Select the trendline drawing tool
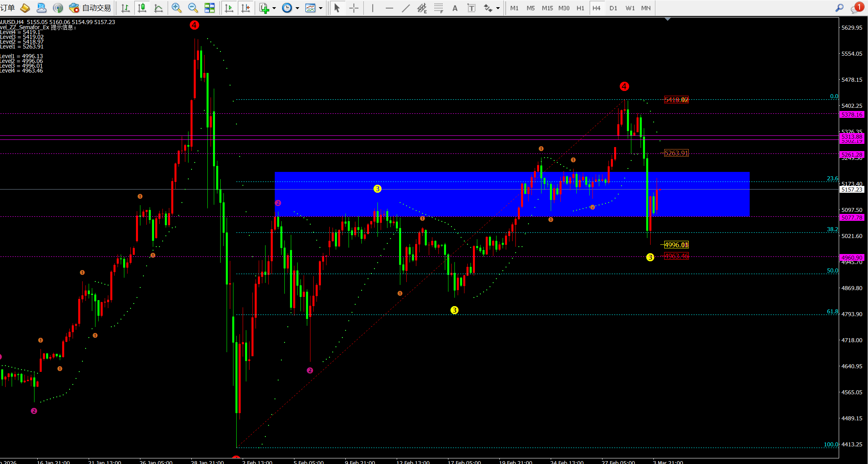 (x=406, y=8)
